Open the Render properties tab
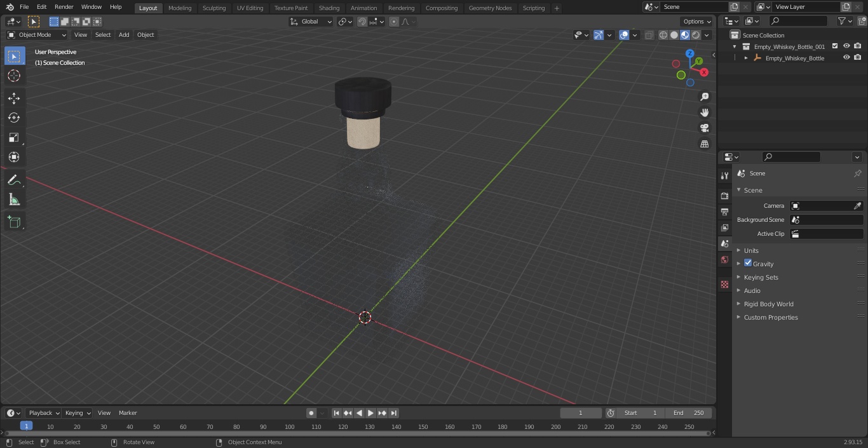This screenshot has height=448, width=868. (x=724, y=196)
